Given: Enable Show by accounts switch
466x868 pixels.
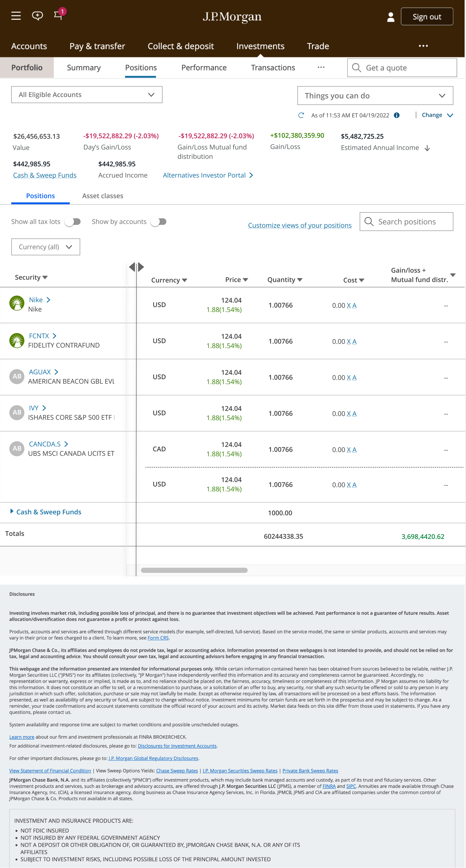Looking at the screenshot, I should (x=159, y=222).
